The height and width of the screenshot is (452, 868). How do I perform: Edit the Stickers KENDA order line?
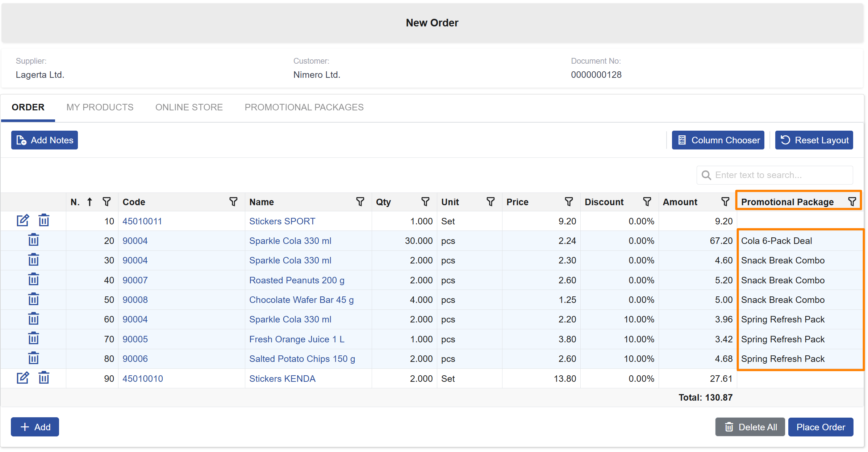[23, 377]
